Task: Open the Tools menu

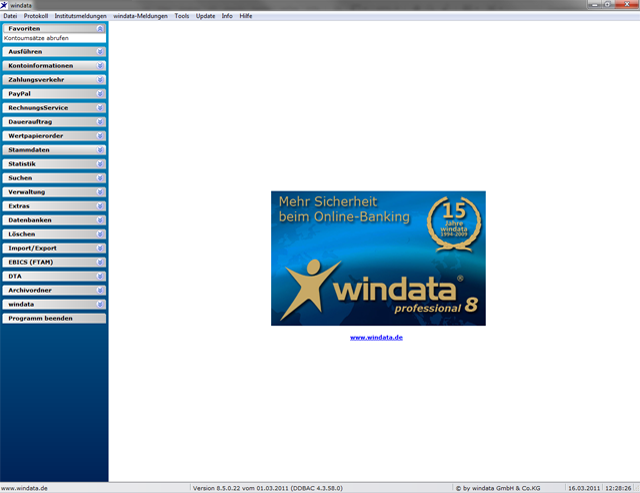Action: (x=182, y=16)
